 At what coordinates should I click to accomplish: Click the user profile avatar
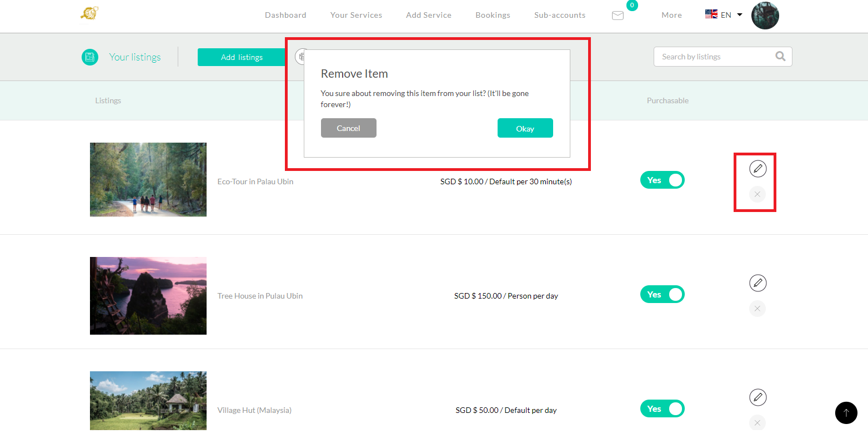(x=765, y=16)
